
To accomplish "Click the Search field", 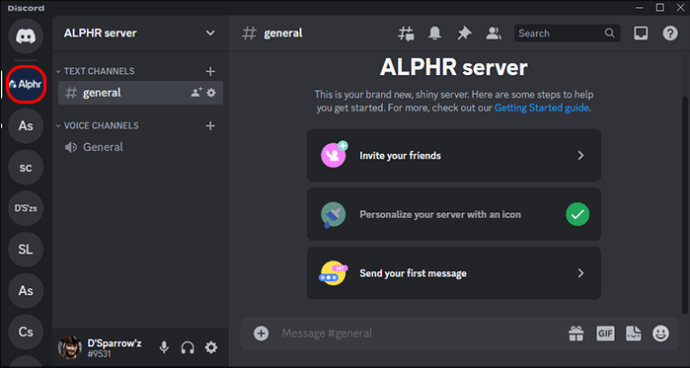I will point(567,33).
